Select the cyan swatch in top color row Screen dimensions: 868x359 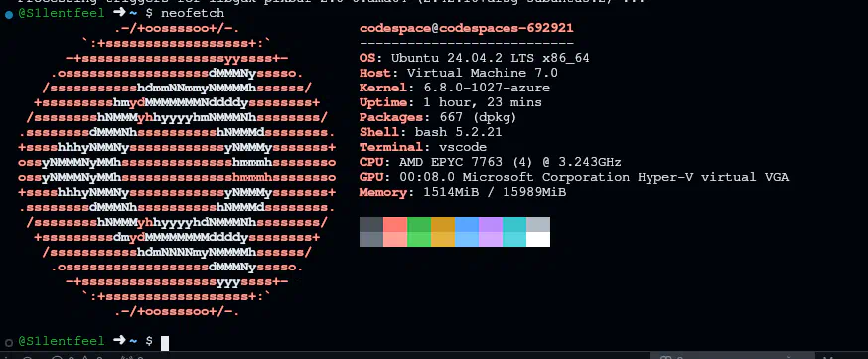514,225
